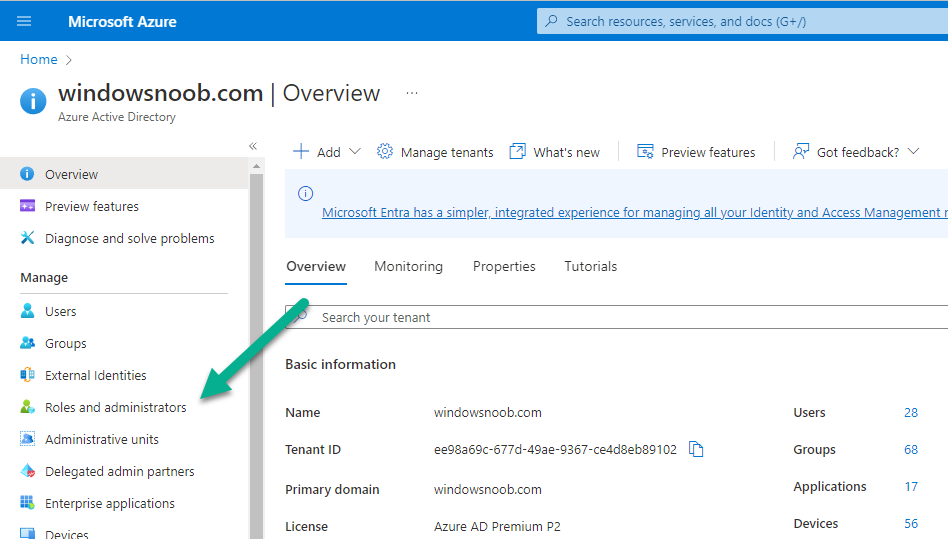This screenshot has height=539, width=948.
Task: Open Manage tenants
Action: [x=447, y=152]
